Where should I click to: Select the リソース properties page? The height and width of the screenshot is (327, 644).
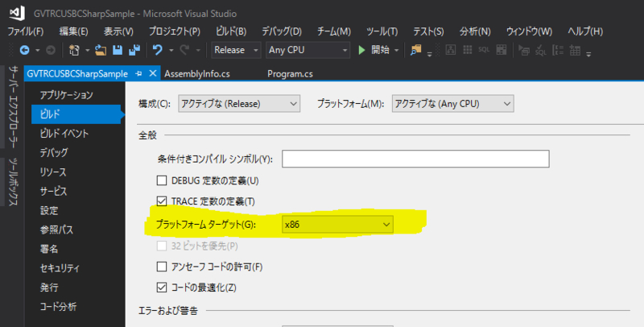[53, 172]
